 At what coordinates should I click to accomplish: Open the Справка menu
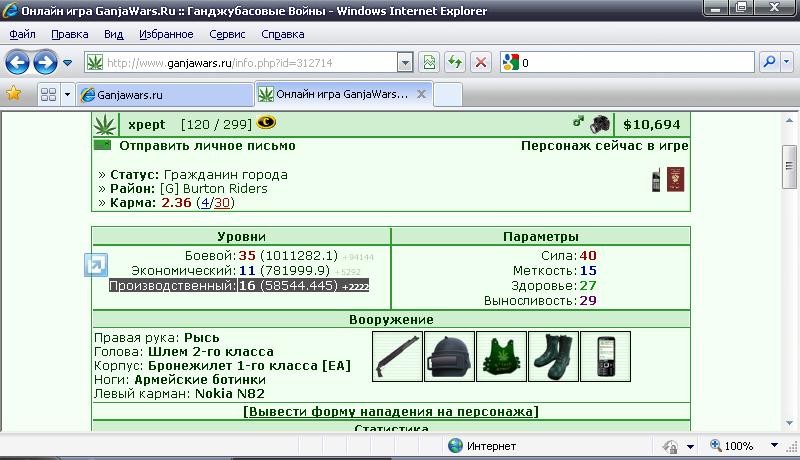[x=283, y=34]
